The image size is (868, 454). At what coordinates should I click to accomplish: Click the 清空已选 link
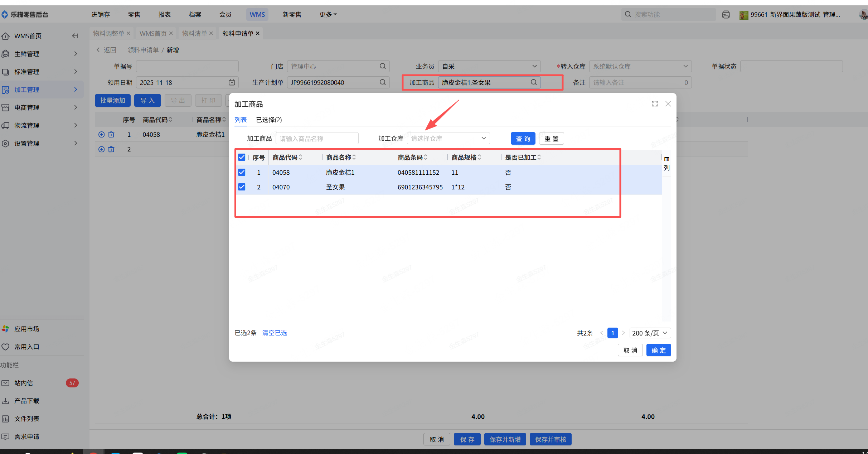pos(275,333)
